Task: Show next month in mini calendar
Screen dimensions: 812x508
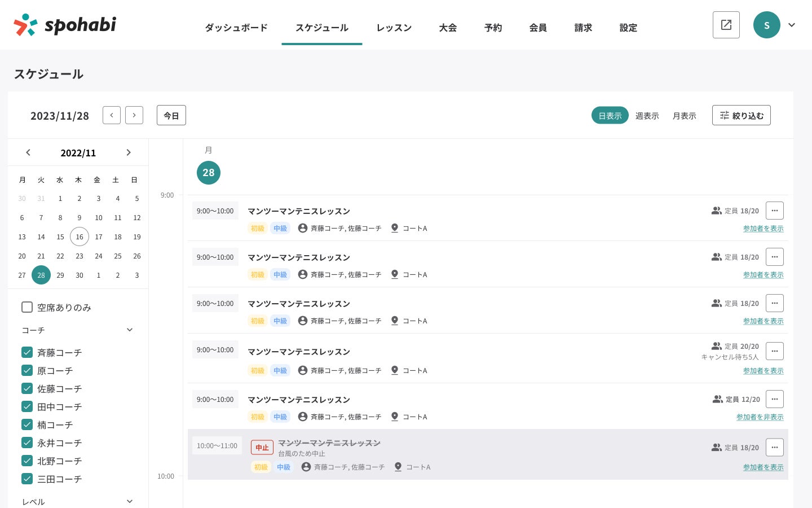Action: point(129,152)
